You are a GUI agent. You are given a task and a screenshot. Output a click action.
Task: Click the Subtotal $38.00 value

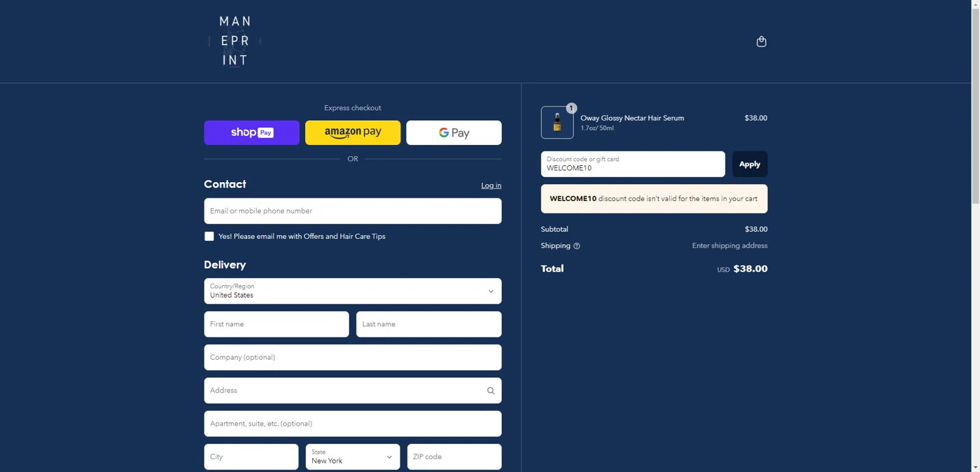pyautogui.click(x=756, y=229)
